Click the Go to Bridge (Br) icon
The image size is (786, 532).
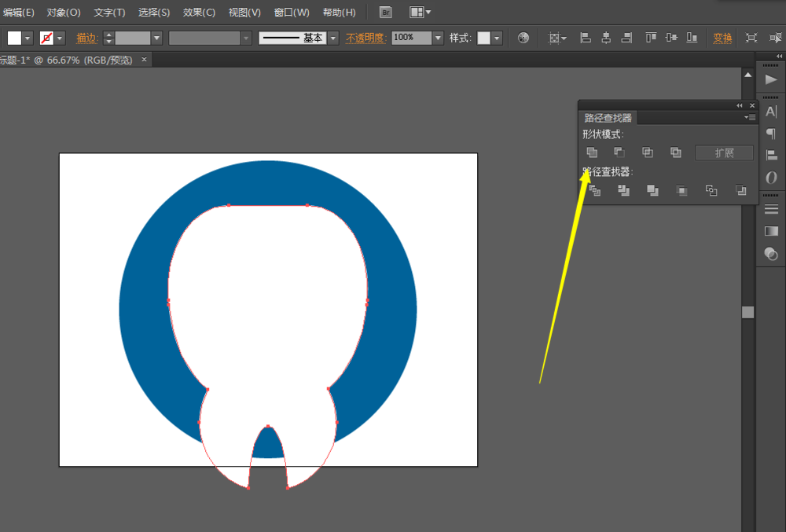[x=385, y=13]
